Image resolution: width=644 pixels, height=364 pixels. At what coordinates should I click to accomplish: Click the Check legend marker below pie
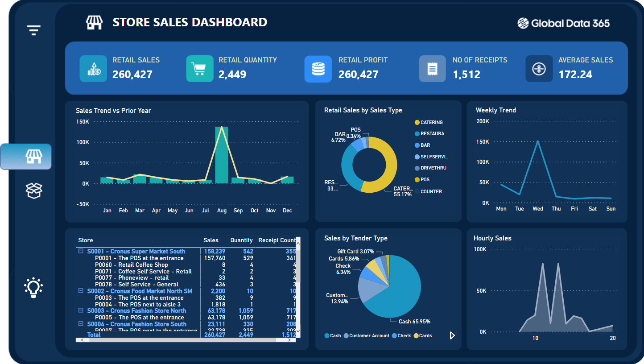pyautogui.click(x=394, y=335)
